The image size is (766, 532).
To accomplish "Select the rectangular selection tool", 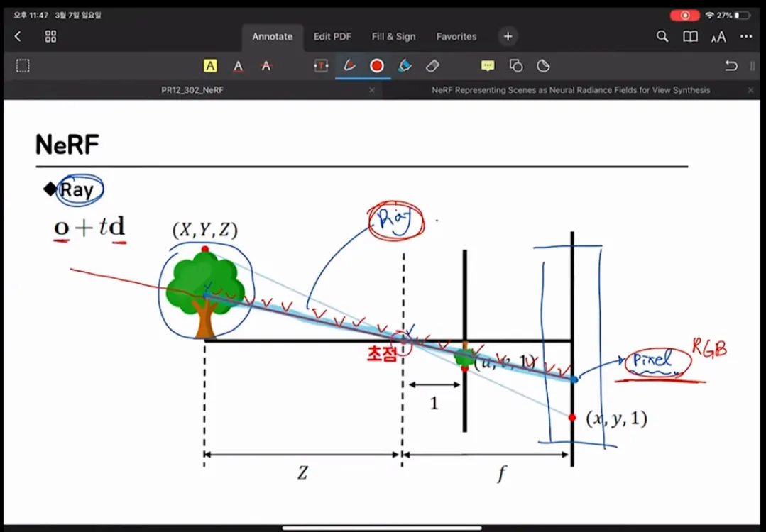I will tap(23, 65).
